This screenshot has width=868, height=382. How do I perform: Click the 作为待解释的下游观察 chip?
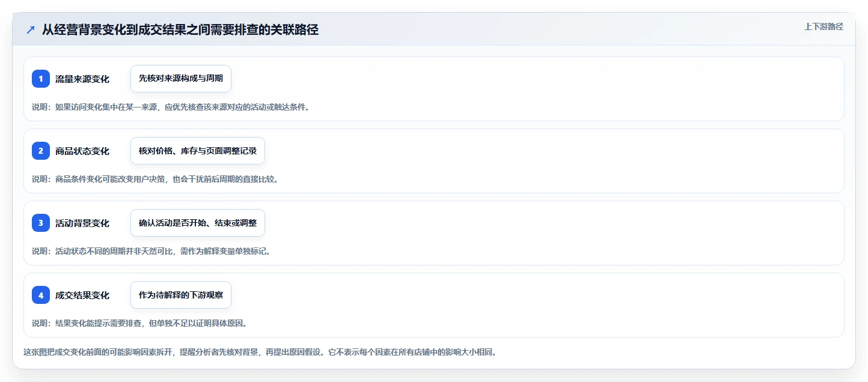pos(181,295)
